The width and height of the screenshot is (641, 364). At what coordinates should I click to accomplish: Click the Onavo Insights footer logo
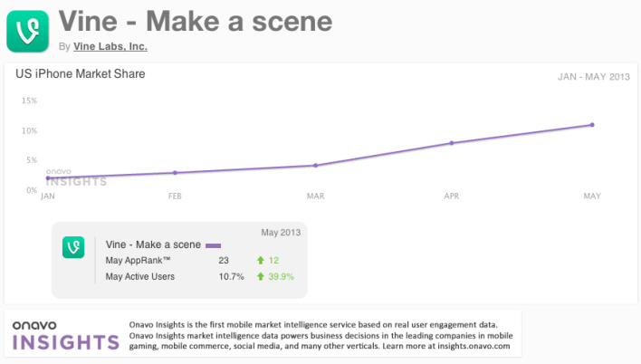tap(66, 335)
